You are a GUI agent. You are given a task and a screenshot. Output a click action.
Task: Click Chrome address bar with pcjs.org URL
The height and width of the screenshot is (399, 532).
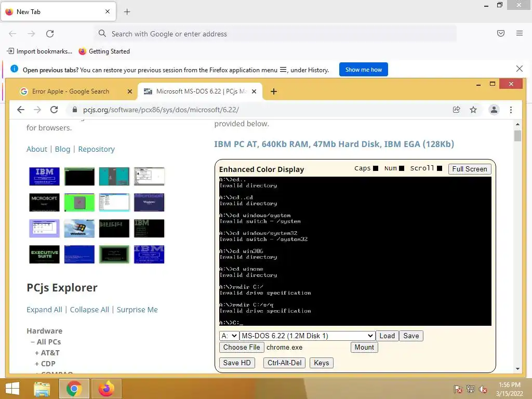tap(258, 110)
